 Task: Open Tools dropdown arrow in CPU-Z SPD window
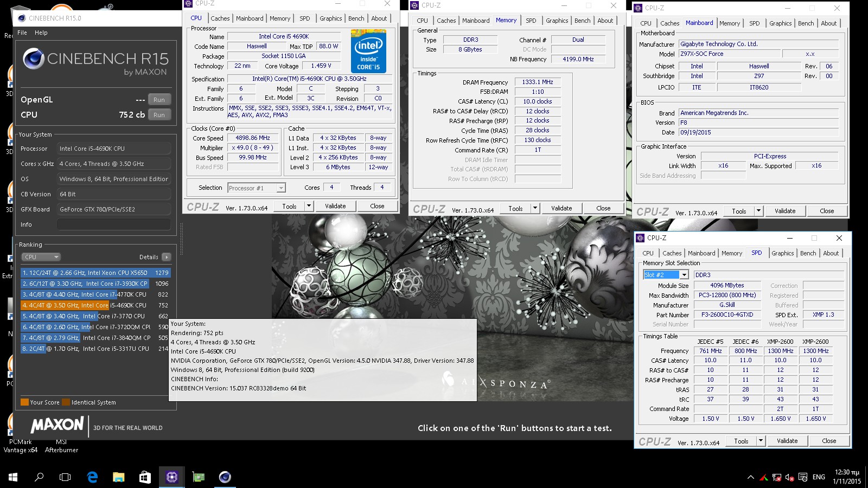(761, 441)
